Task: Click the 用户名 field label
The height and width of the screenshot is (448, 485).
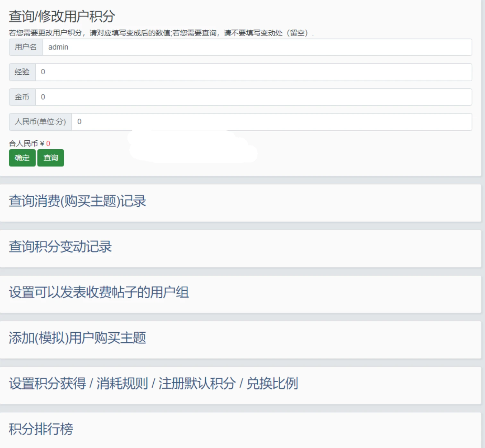Action: pos(26,47)
